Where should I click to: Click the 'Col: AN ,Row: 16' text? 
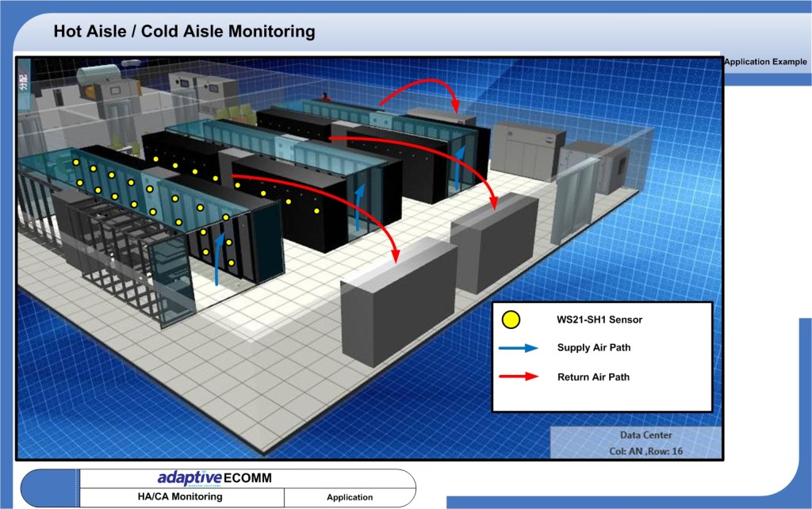[645, 451]
